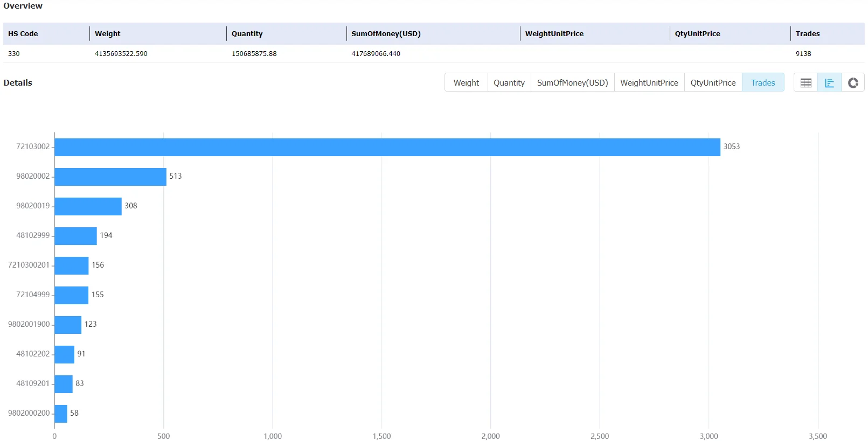Show the QtyUnitPrice tab
Image resolution: width=868 pixels, height=441 pixels.
pos(713,83)
